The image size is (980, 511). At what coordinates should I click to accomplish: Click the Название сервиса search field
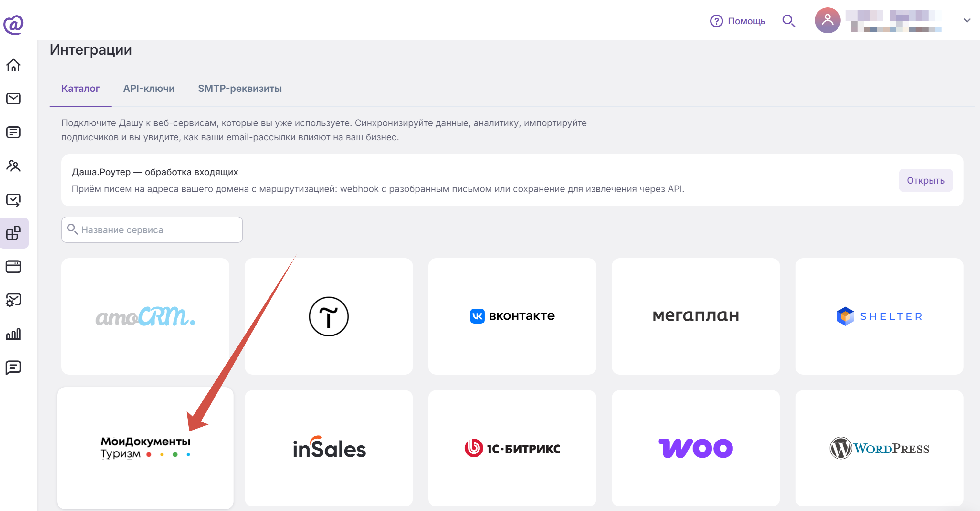[152, 229]
